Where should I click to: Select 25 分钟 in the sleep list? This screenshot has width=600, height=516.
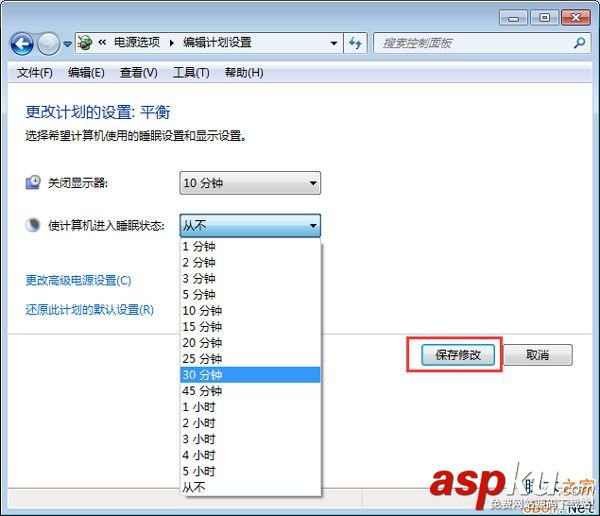(x=250, y=359)
